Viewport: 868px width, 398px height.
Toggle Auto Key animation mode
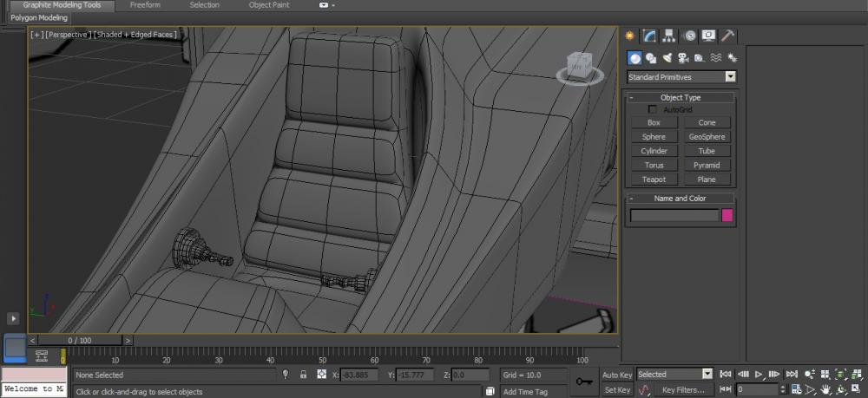pos(617,375)
